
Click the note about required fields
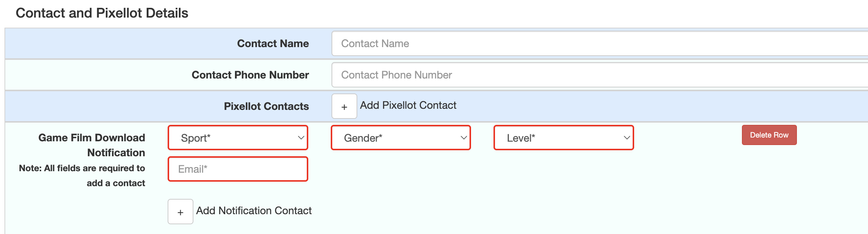coord(82,176)
